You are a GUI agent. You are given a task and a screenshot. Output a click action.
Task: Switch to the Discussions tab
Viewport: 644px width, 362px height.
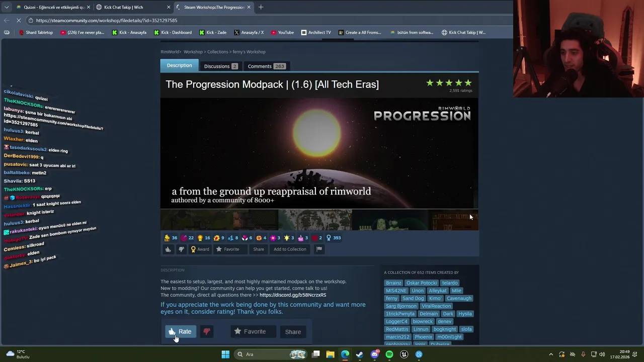[x=220, y=66]
